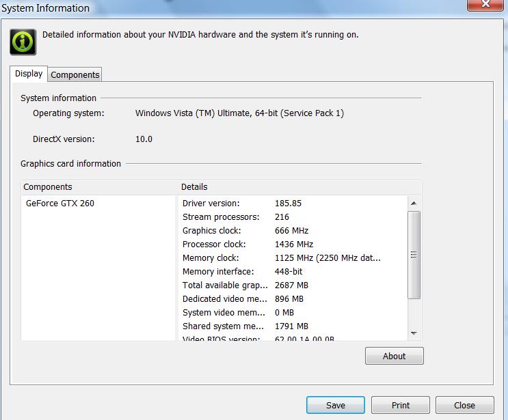Viewport: 508px width, 420px height.
Task: Switch to the Components tab
Action: coord(75,74)
